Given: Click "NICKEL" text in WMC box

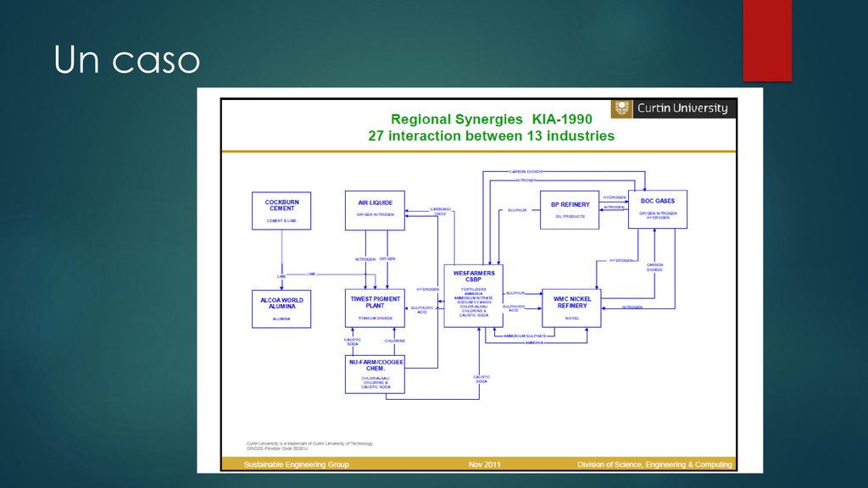Looking at the screenshot, I should 572,319.
